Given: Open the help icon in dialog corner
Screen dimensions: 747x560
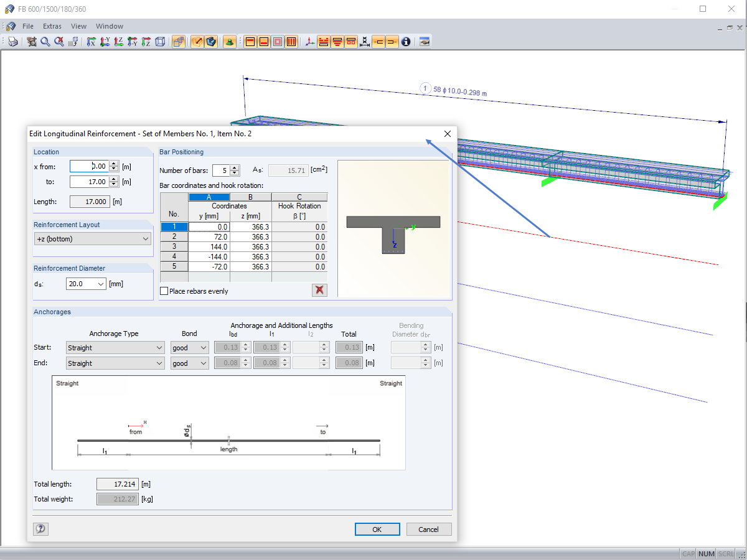Looking at the screenshot, I should click(x=40, y=529).
